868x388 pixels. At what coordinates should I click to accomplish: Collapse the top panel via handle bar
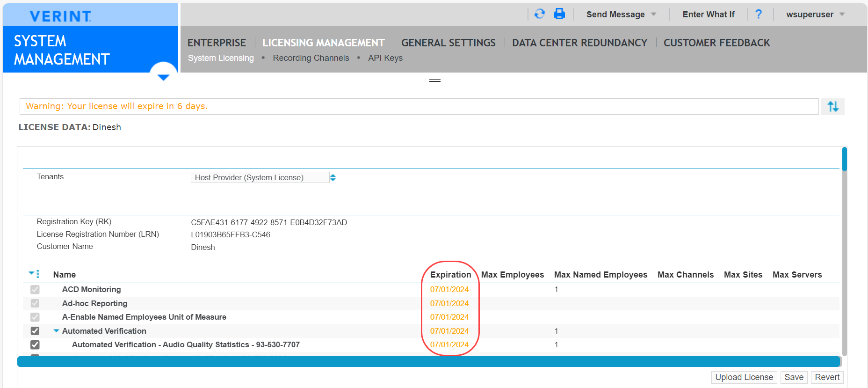click(x=435, y=81)
